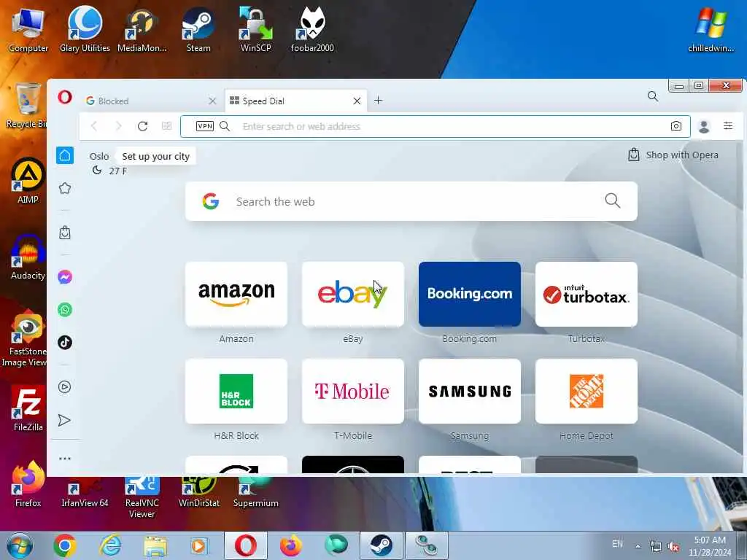Select the Audacity desktop shortcut
This screenshot has height=560, width=747.
point(28,257)
